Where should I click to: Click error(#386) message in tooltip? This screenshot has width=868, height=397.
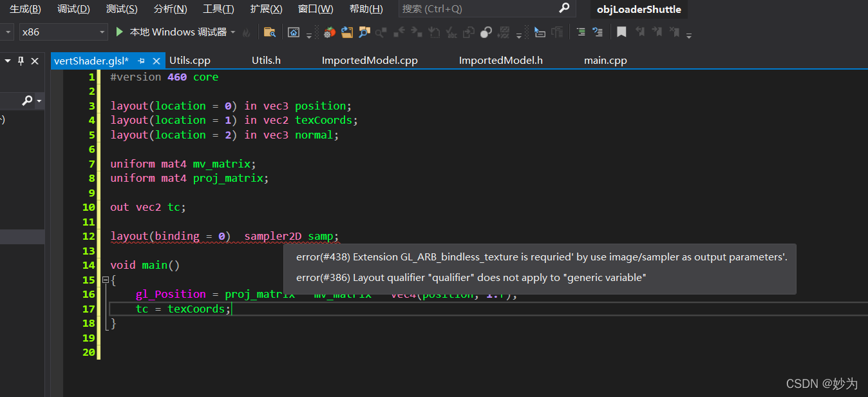coord(471,277)
